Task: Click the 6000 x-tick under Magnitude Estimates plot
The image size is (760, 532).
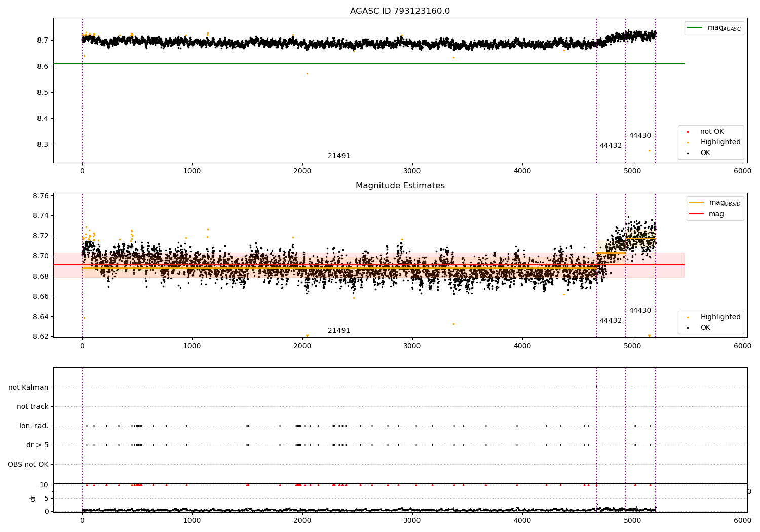Action: point(743,346)
